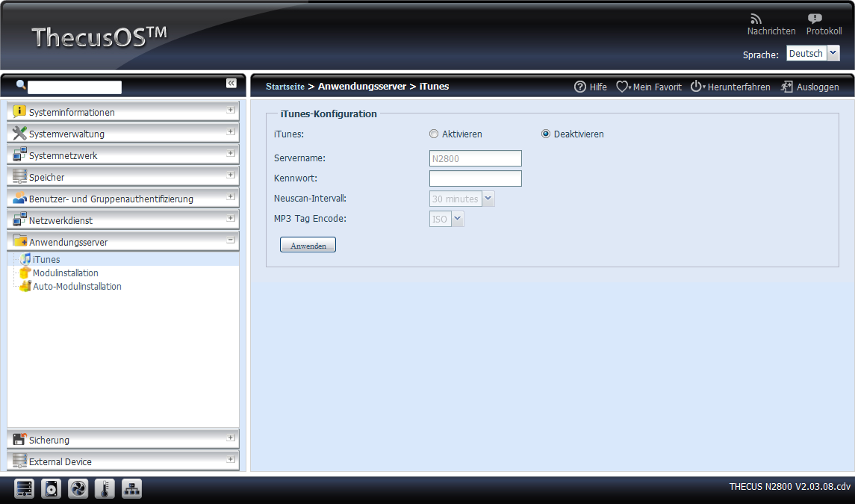The image size is (855, 504).
Task: Click the Herunterfahren power icon
Action: pos(697,86)
